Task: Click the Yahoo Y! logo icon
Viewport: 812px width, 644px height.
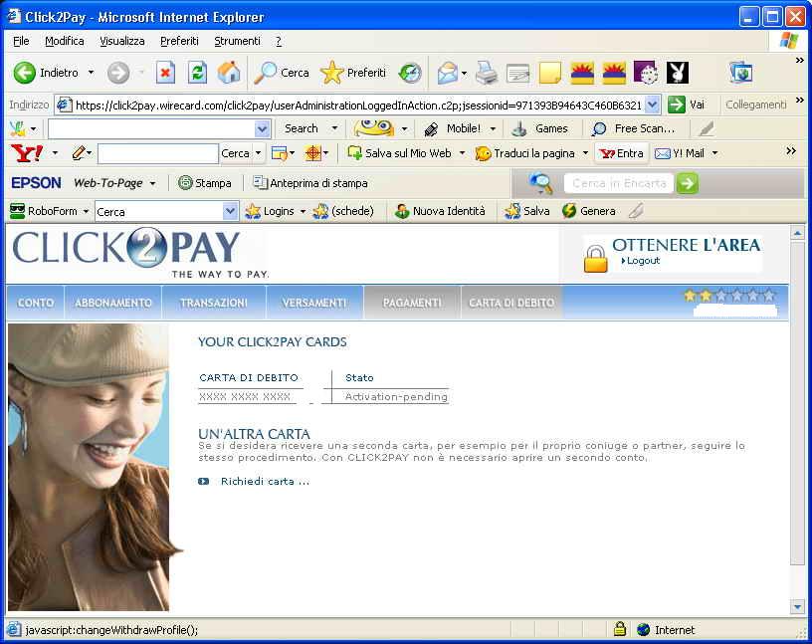Action: pyautogui.click(x=27, y=153)
